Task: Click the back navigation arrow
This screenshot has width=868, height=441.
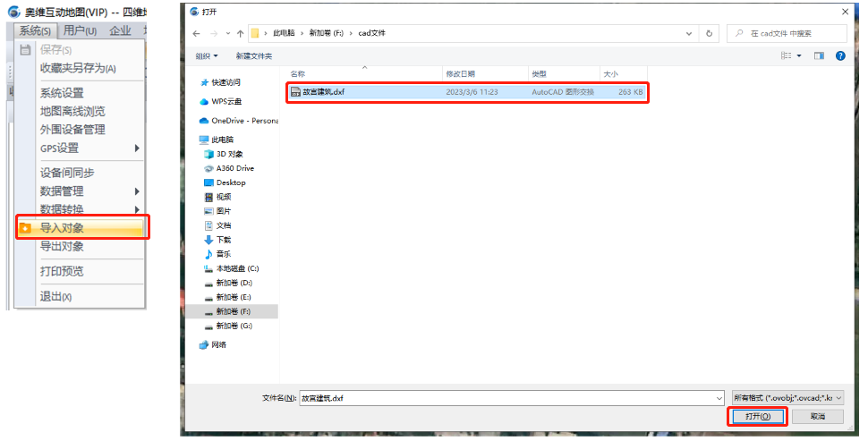Action: point(197,33)
